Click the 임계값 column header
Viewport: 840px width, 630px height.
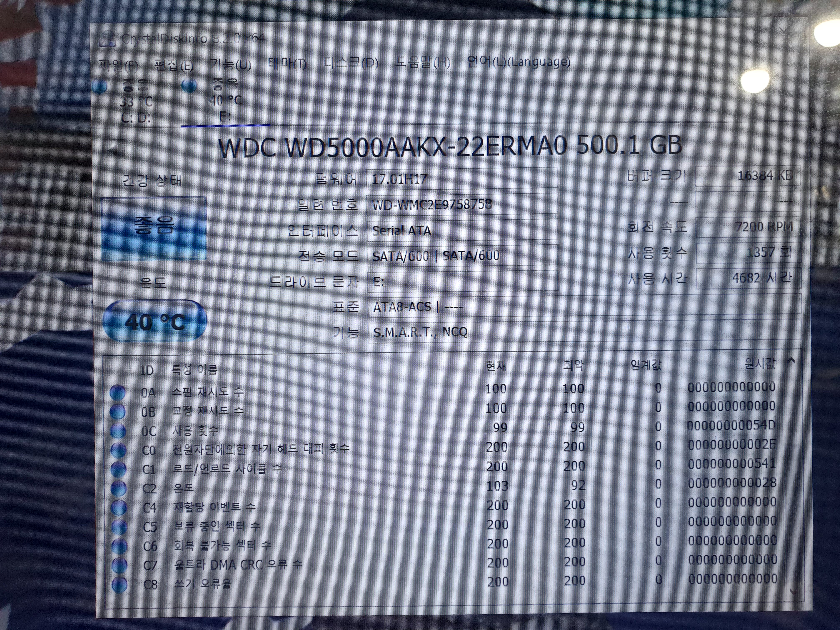tap(646, 365)
